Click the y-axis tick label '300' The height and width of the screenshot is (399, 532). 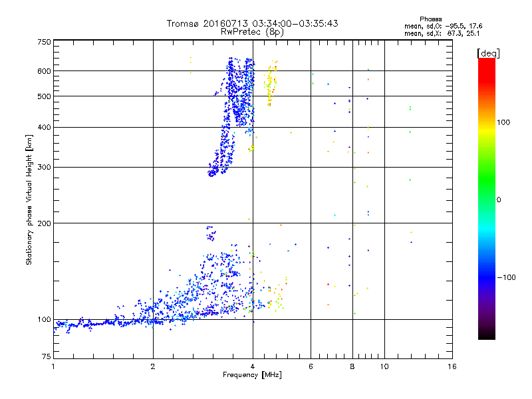44,168
